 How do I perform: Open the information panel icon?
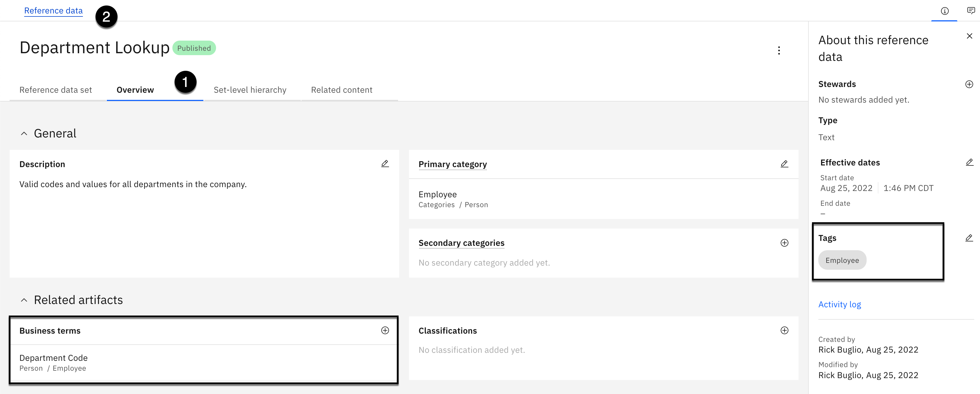944,11
